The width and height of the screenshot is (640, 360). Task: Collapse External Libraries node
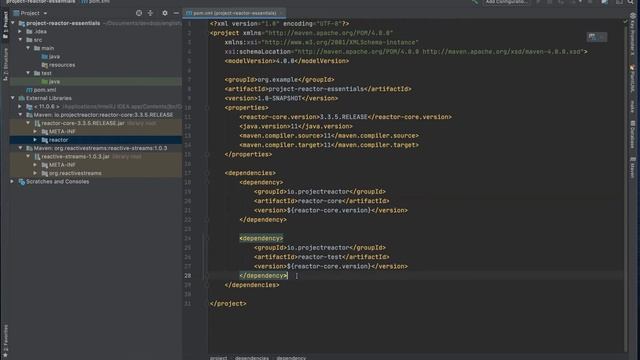pyautogui.click(x=13, y=98)
